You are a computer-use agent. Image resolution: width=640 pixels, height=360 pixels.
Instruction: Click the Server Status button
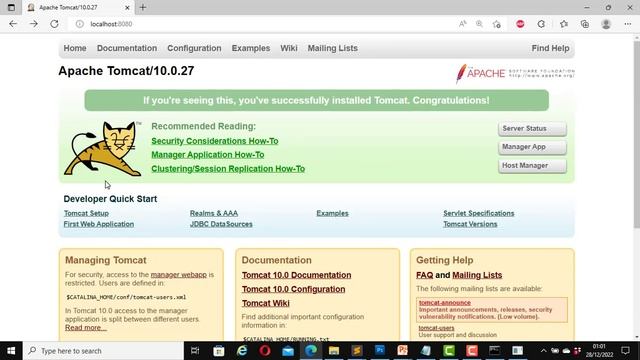point(532,129)
